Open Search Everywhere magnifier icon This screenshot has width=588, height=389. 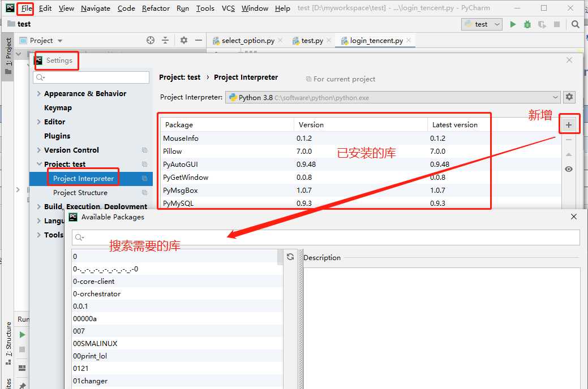point(575,24)
